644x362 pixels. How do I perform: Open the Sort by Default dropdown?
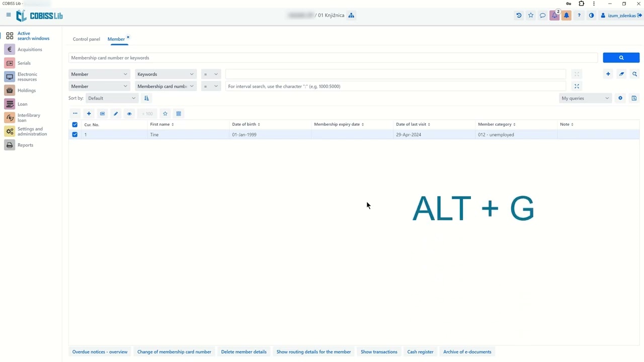click(x=112, y=98)
